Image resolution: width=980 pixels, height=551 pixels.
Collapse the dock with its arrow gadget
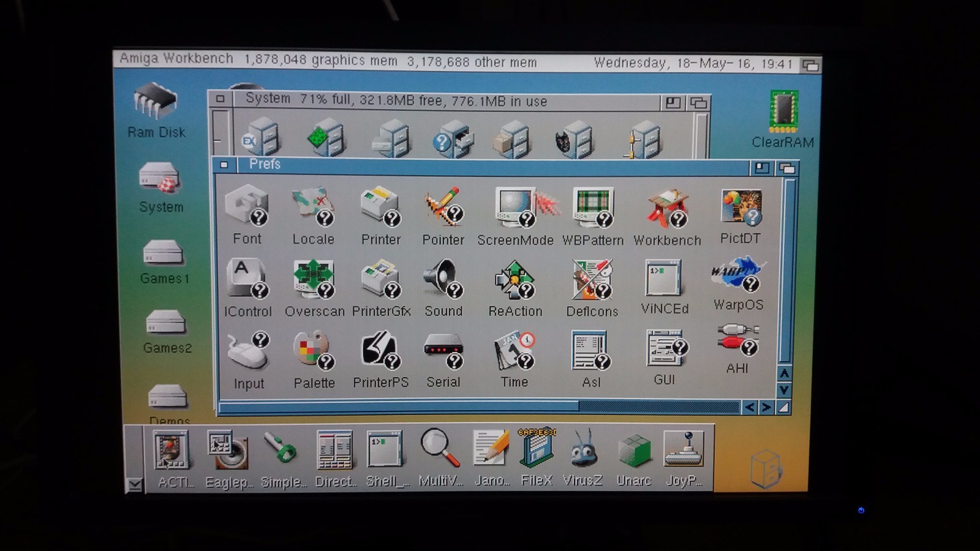134,485
